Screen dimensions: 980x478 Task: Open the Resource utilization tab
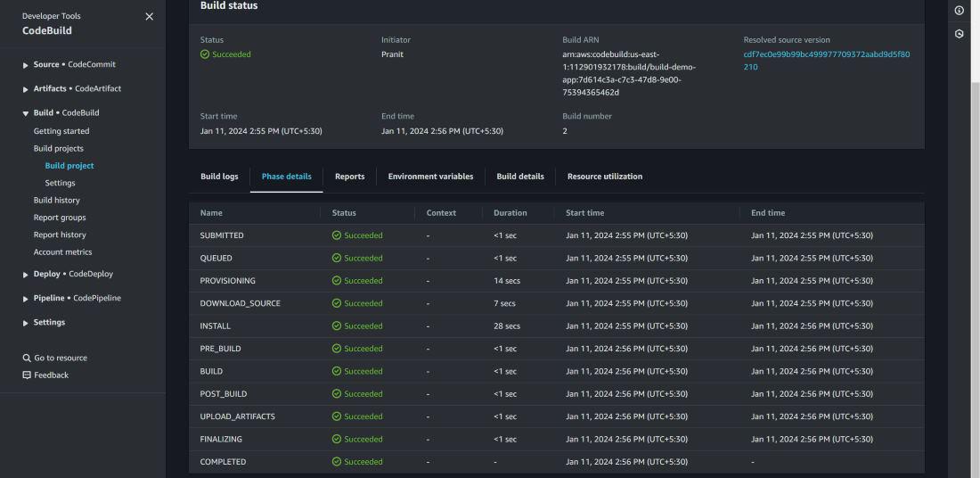[604, 177]
